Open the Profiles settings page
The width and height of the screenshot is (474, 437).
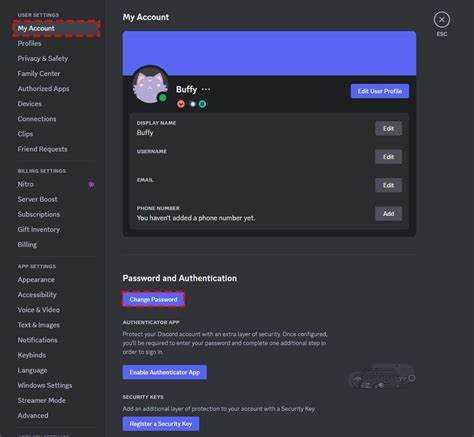[x=30, y=44]
